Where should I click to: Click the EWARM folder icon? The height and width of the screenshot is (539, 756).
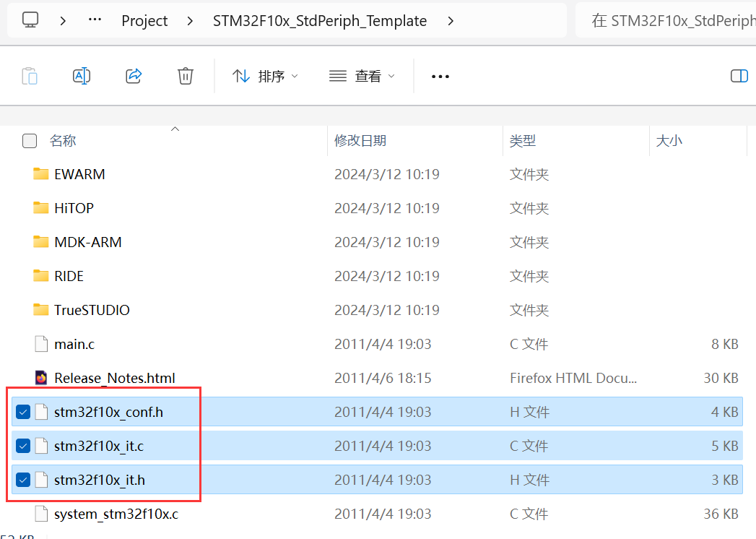click(x=41, y=174)
